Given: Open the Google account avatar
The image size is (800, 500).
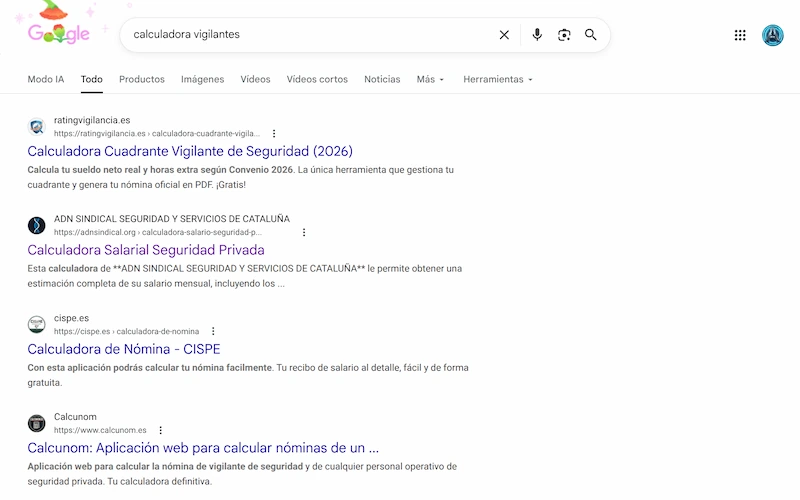Looking at the screenshot, I should click(x=772, y=35).
